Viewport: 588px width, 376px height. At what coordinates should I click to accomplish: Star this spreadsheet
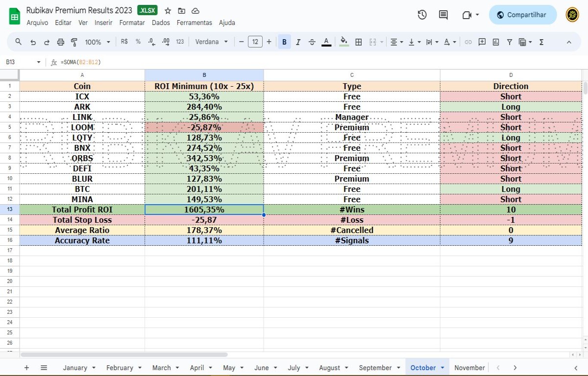168,11
